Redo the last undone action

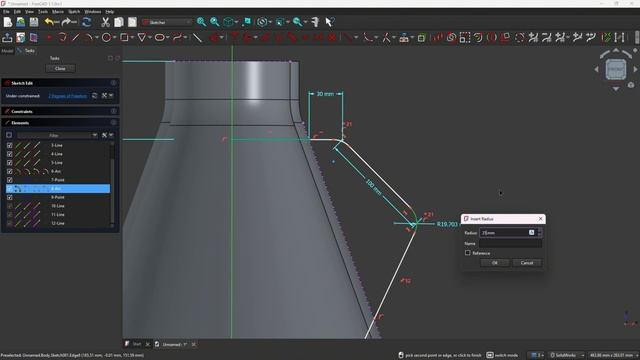[67, 22]
